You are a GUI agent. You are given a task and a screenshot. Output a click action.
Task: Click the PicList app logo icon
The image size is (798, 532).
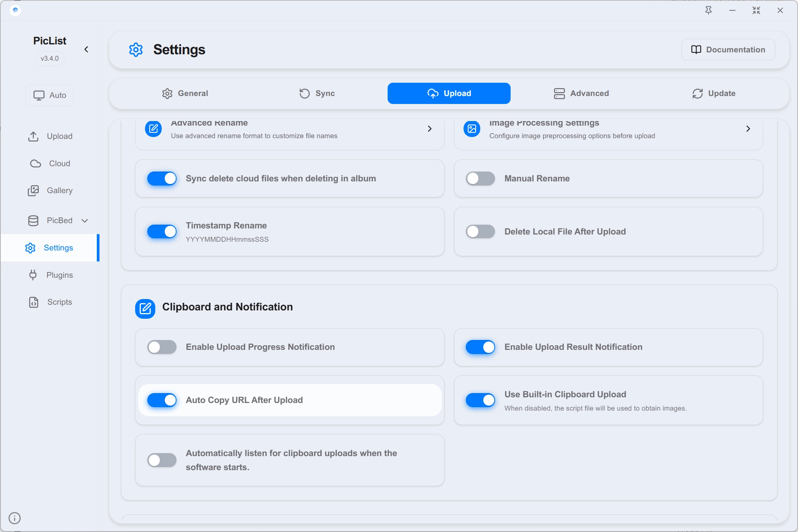(15, 10)
